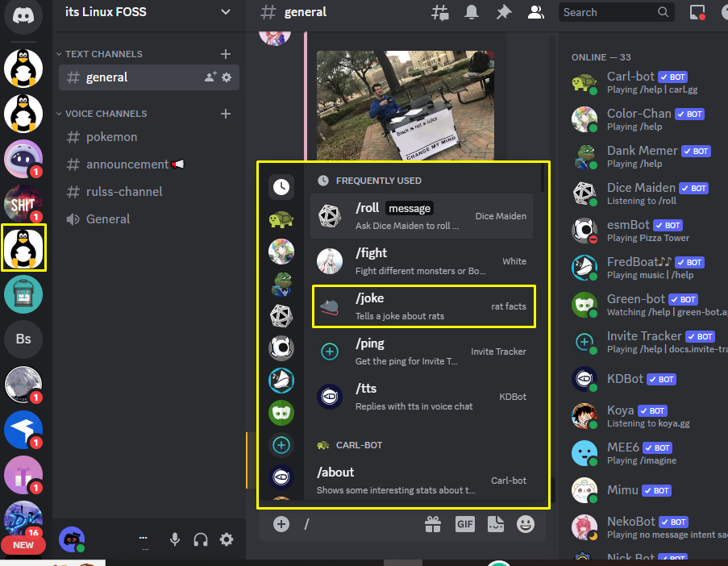Filter commands by Dank Memer frog icon
The width and height of the screenshot is (728, 566).
281,284
